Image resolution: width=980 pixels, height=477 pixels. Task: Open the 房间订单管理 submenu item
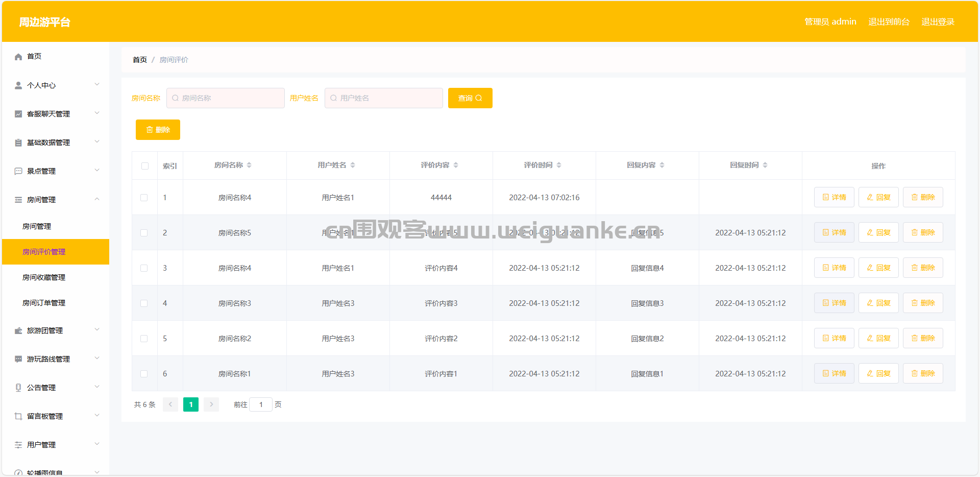point(44,303)
